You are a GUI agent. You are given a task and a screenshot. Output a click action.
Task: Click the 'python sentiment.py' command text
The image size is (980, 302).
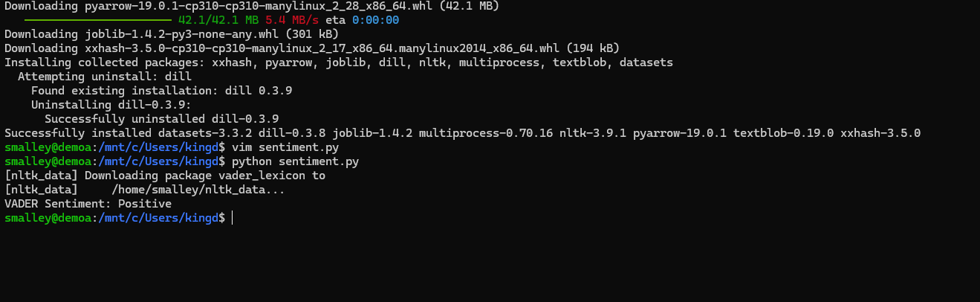[x=295, y=161]
